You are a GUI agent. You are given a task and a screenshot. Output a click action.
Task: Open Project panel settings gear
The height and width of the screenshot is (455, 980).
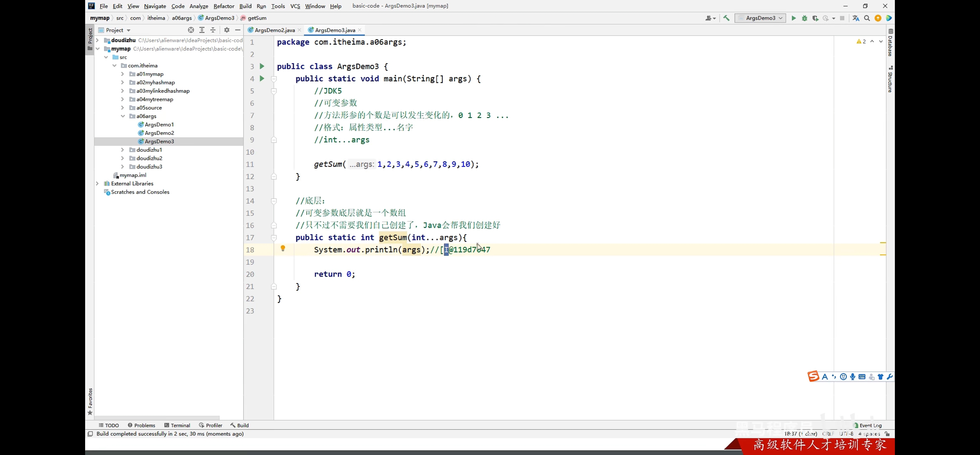tap(227, 30)
